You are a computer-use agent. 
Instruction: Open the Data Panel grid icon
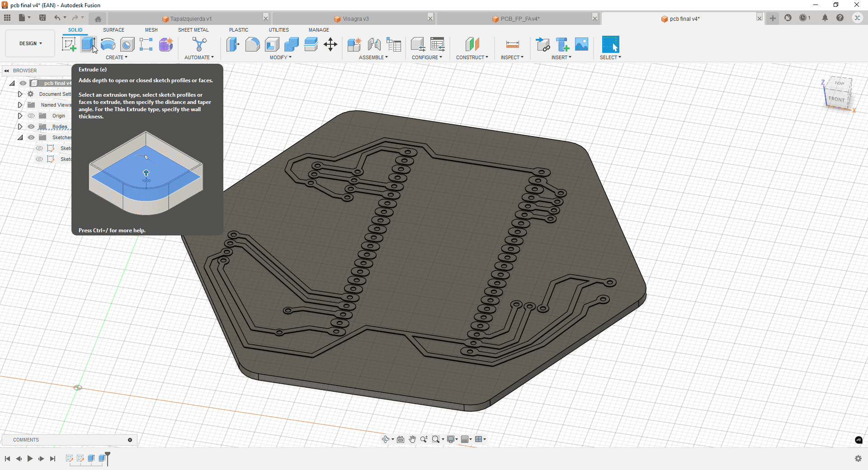pyautogui.click(x=7, y=18)
